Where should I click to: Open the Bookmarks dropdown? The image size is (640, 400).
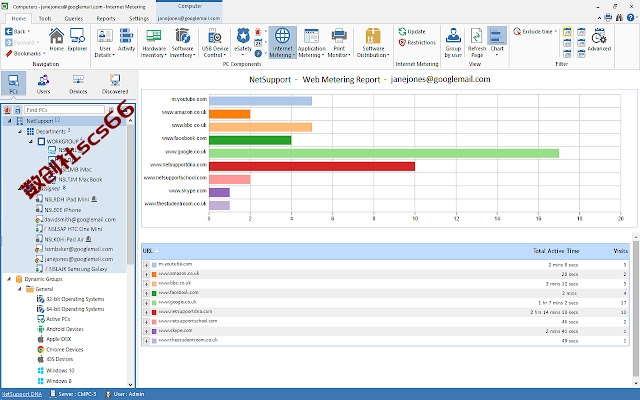(x=25, y=53)
